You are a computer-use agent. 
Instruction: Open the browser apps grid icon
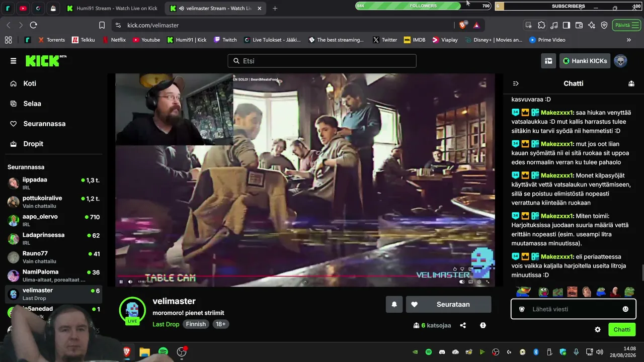(8, 40)
